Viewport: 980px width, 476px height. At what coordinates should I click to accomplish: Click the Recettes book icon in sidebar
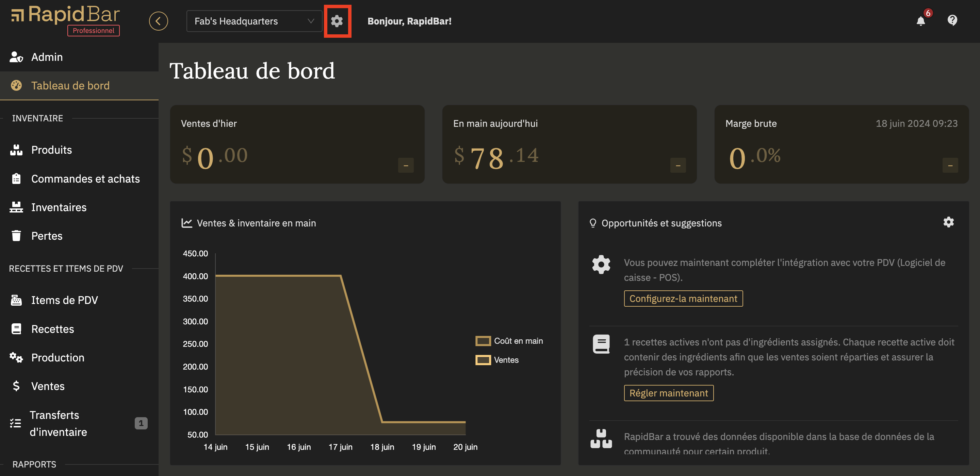click(16, 328)
